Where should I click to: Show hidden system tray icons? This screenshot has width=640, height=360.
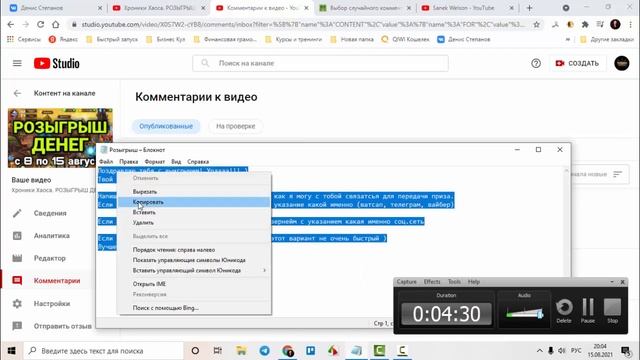(539, 351)
